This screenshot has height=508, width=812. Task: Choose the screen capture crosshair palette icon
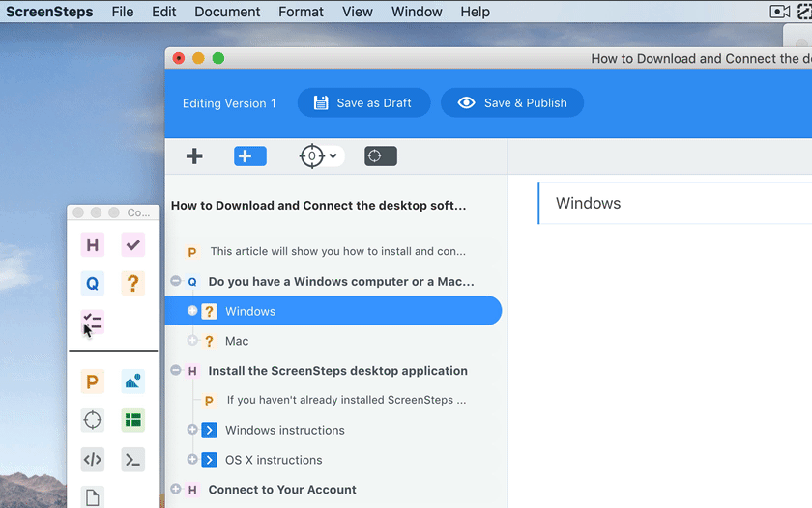[93, 420]
